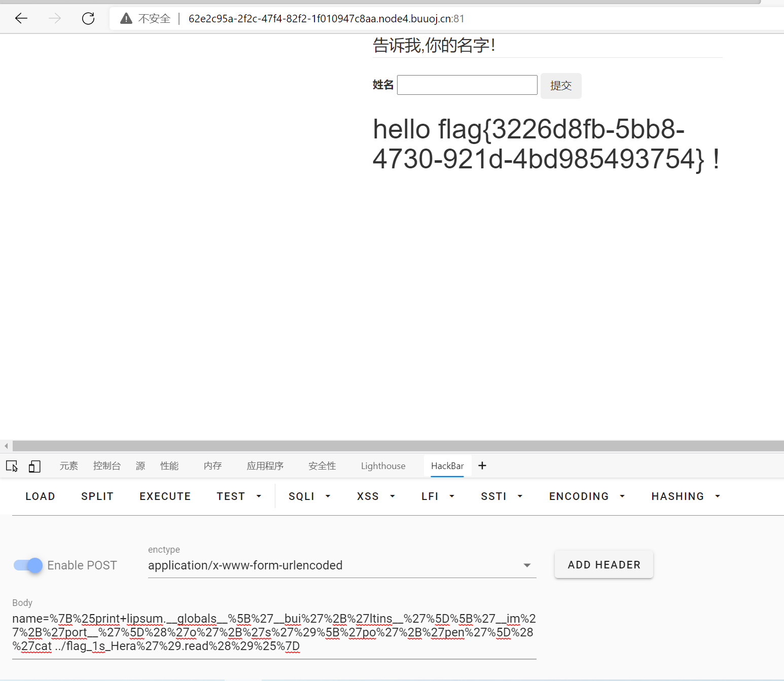This screenshot has height=681, width=784.
Task: Activate the inspect element picker icon
Action: (x=12, y=466)
